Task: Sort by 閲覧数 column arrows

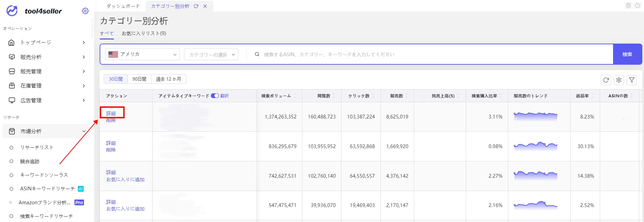Action: [334, 96]
